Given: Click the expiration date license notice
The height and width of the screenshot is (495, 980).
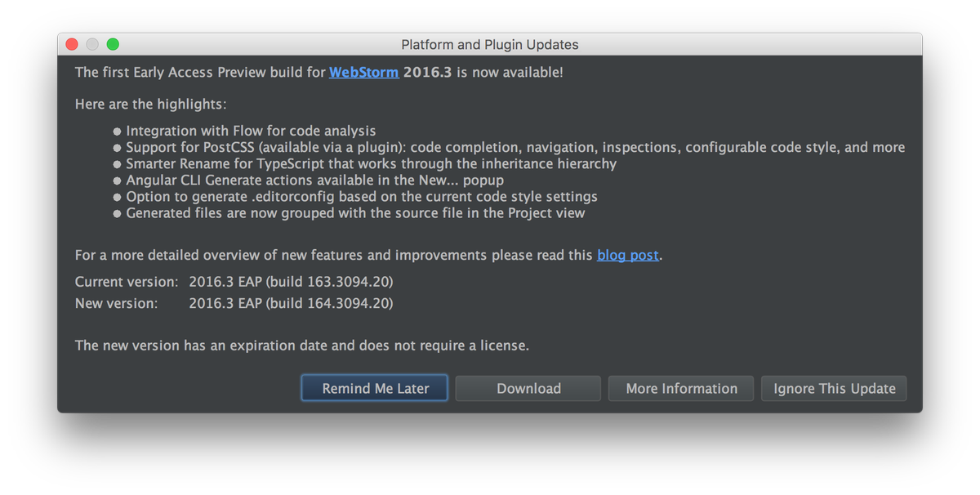Looking at the screenshot, I should click(x=302, y=346).
